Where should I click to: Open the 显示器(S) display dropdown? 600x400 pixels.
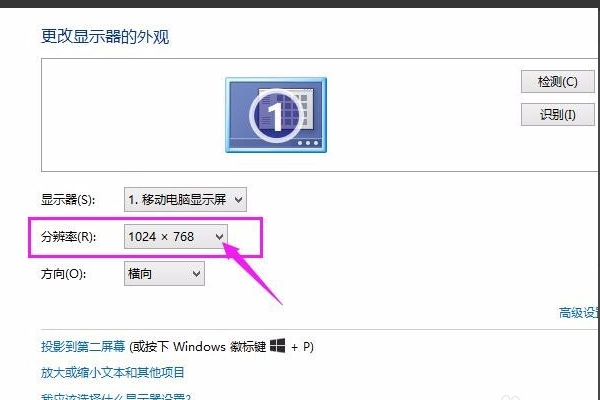[185, 199]
